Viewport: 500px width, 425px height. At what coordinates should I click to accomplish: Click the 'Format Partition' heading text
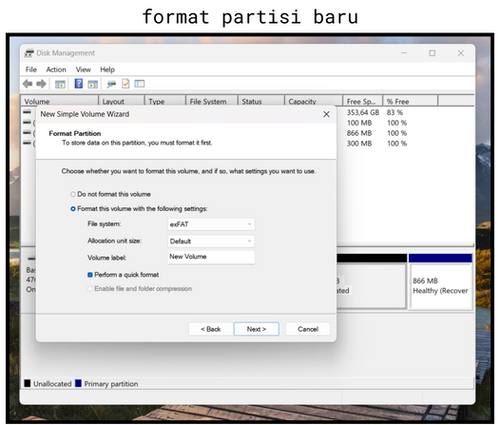pos(75,134)
